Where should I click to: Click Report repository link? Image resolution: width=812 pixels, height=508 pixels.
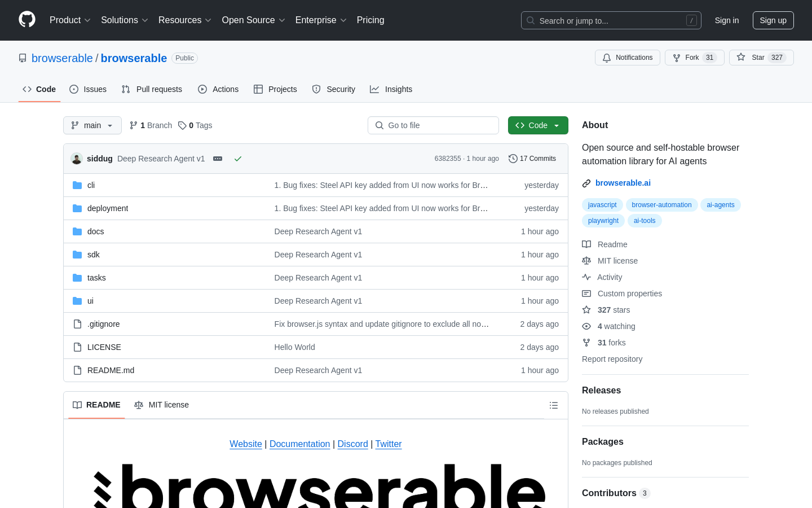612,359
